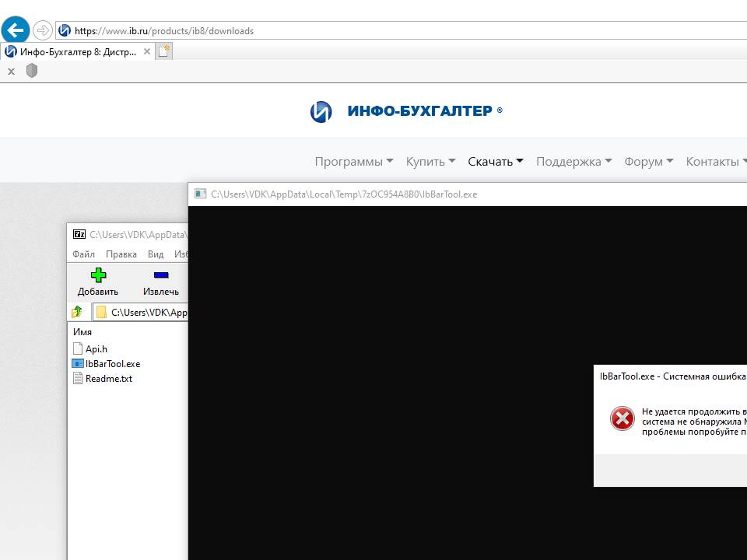Click the address bar with the ib.ru URL
This screenshot has width=747, height=560.
click(x=402, y=30)
